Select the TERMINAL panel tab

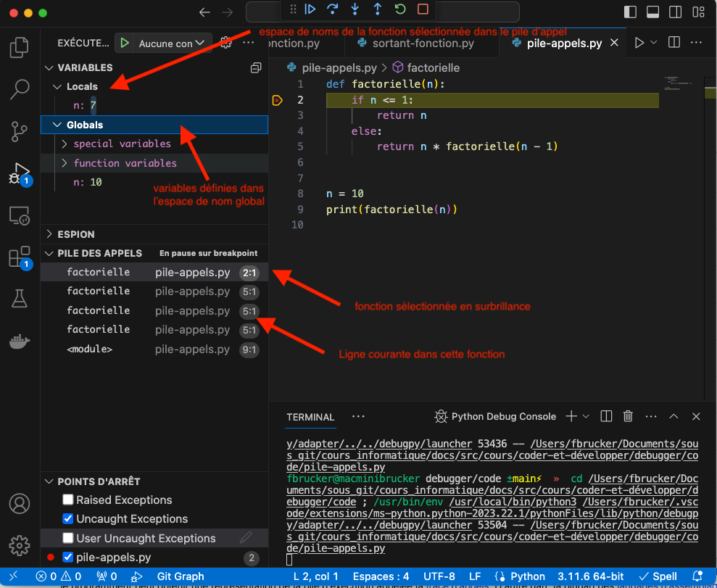pos(310,417)
